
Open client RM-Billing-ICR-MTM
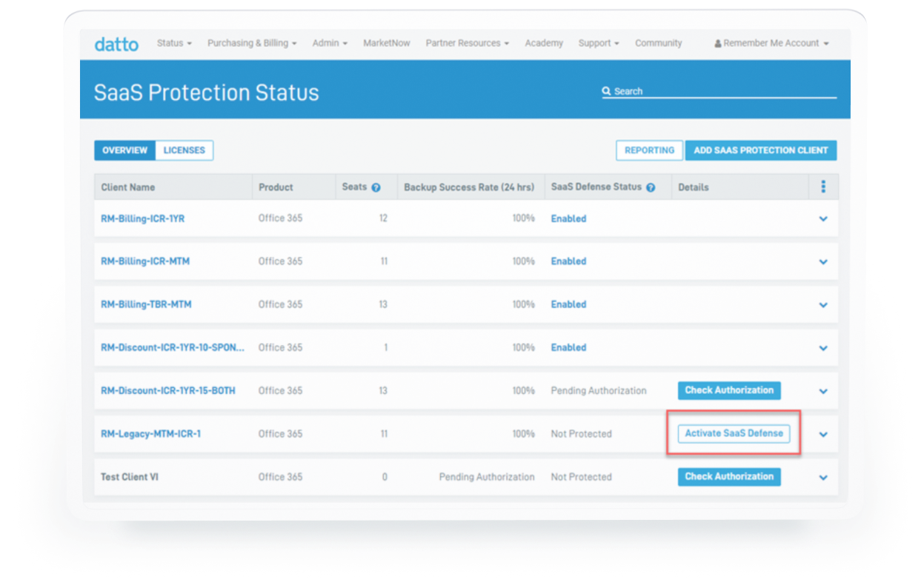145,261
